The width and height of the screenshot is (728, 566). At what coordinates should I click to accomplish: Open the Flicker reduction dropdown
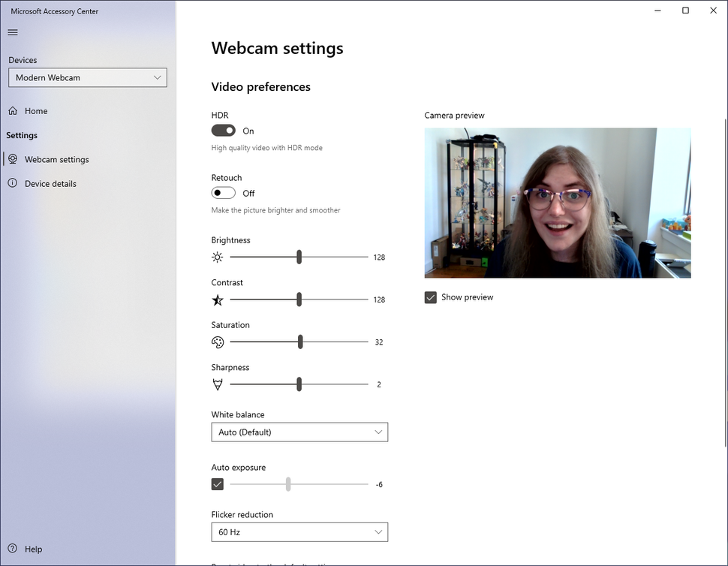[299, 531]
